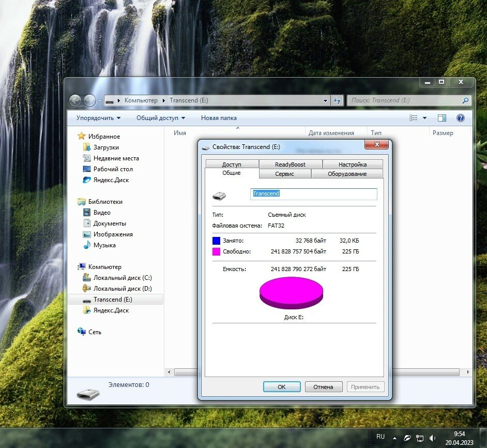
Task: Click the Forward navigation arrow in Explorer
Action: point(90,101)
